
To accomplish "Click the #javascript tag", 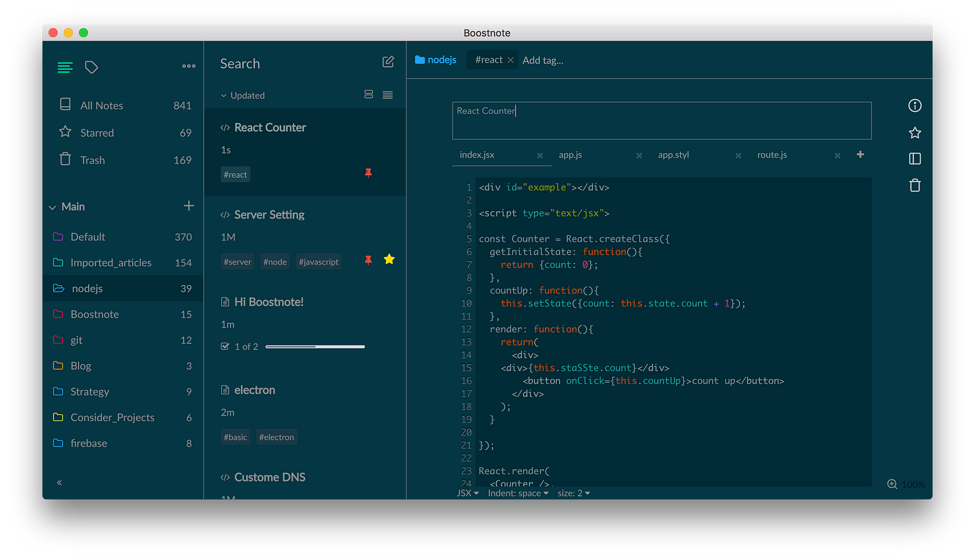I will click(319, 262).
